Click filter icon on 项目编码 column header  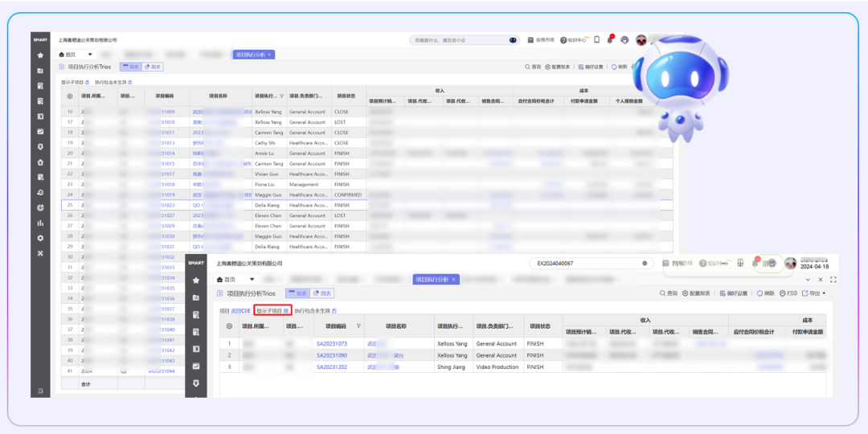[358, 326]
